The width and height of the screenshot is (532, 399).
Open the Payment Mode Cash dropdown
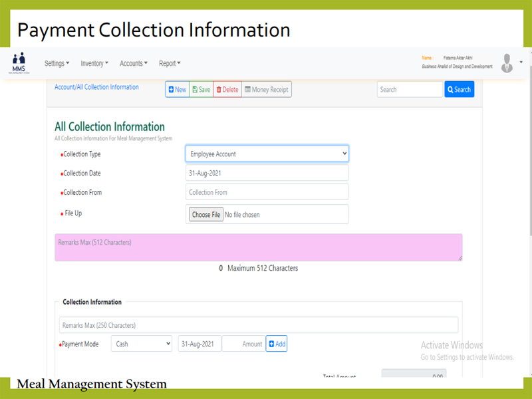(142, 344)
